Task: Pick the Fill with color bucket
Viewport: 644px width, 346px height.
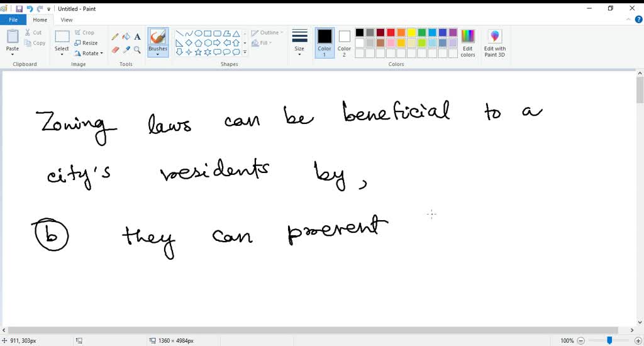Action: tap(126, 36)
